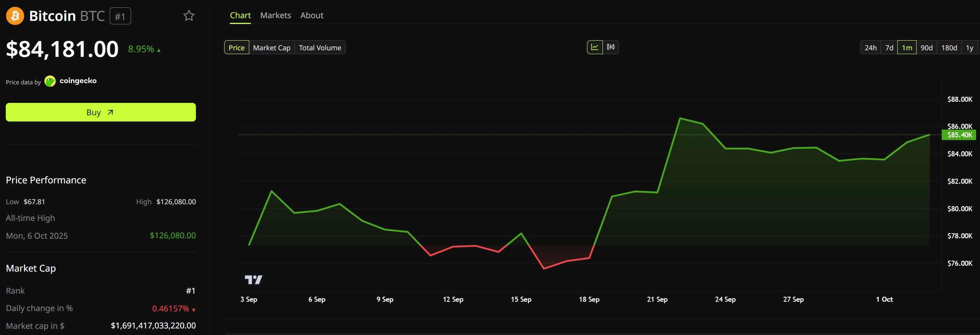The width and height of the screenshot is (980, 335).
Task: Click the $85.40K current price label
Action: click(959, 135)
